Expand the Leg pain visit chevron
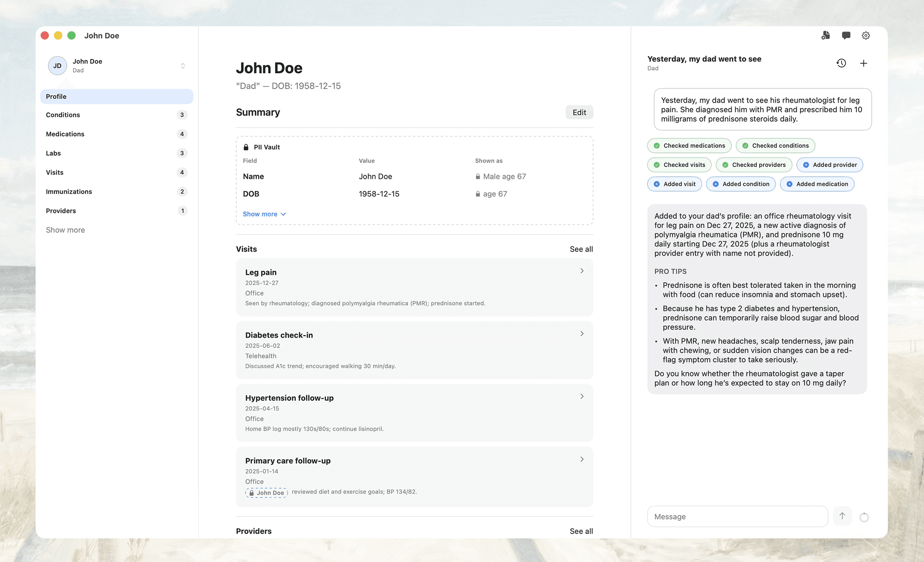This screenshot has height=562, width=924. click(582, 271)
